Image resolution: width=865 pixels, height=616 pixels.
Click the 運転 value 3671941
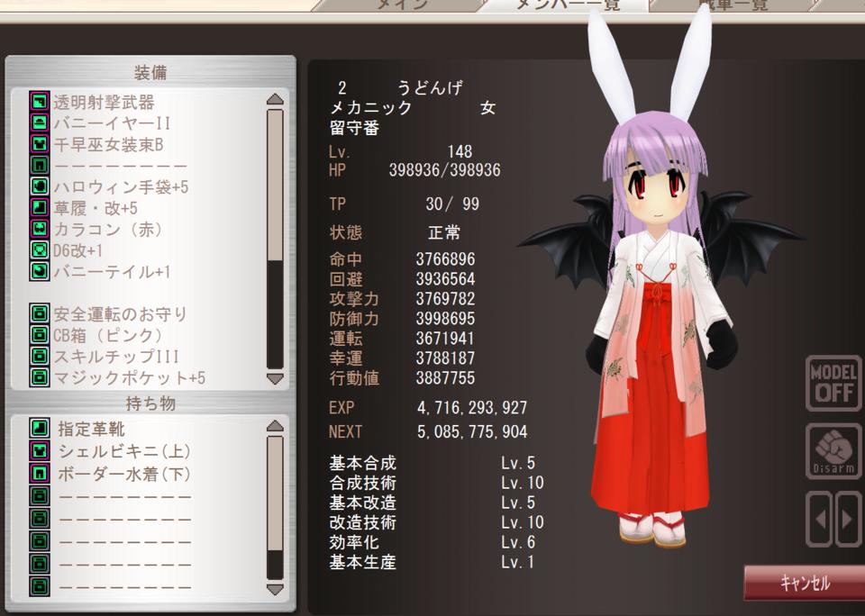pos(445,338)
